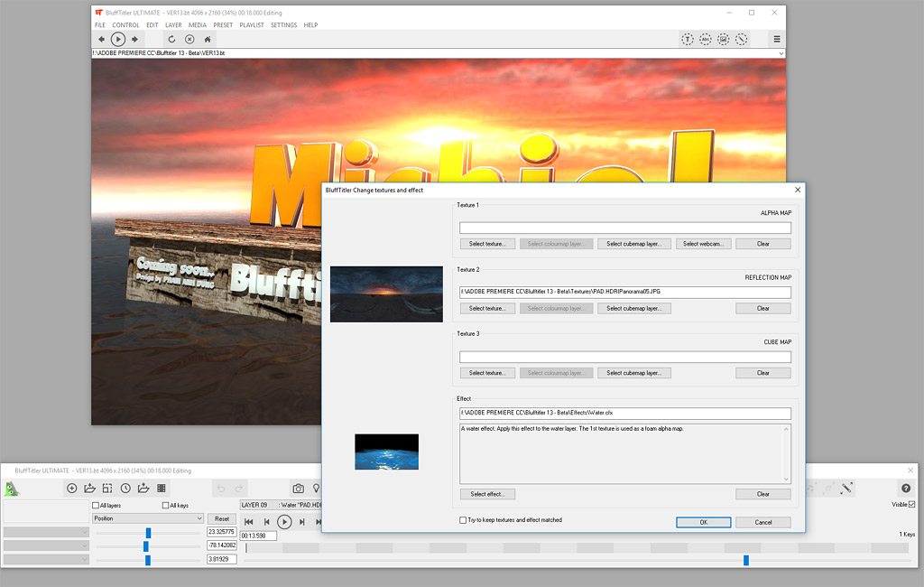The width and height of the screenshot is (924, 587).
Task: Step to previous key in tool window
Action: pyautogui.click(x=266, y=521)
